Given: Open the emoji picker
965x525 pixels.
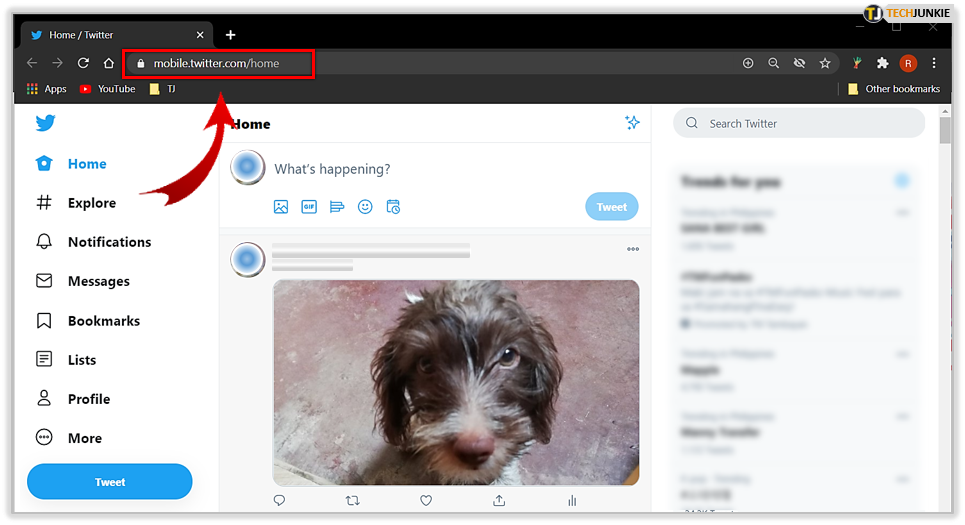Looking at the screenshot, I should [x=365, y=207].
